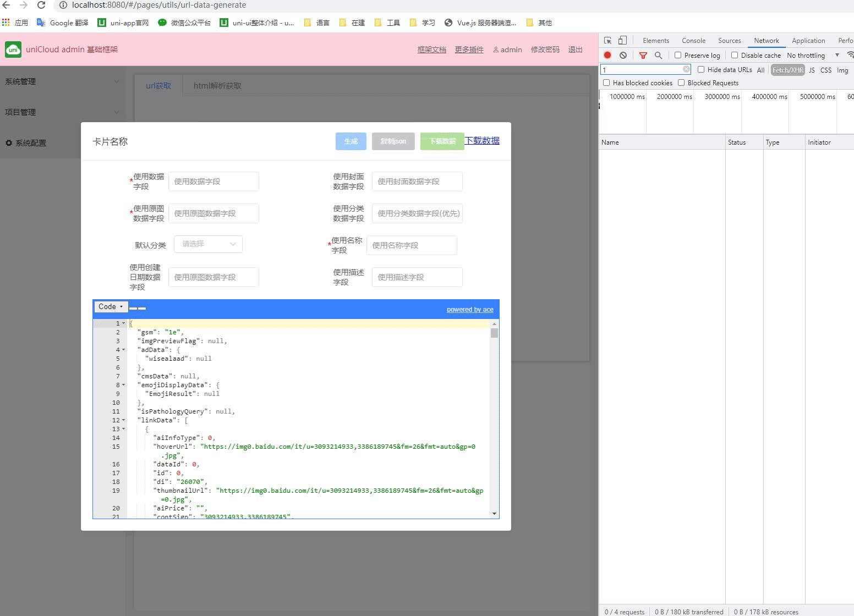Open the 学习 bookmarks folder
The image size is (854, 616).
[x=422, y=23]
